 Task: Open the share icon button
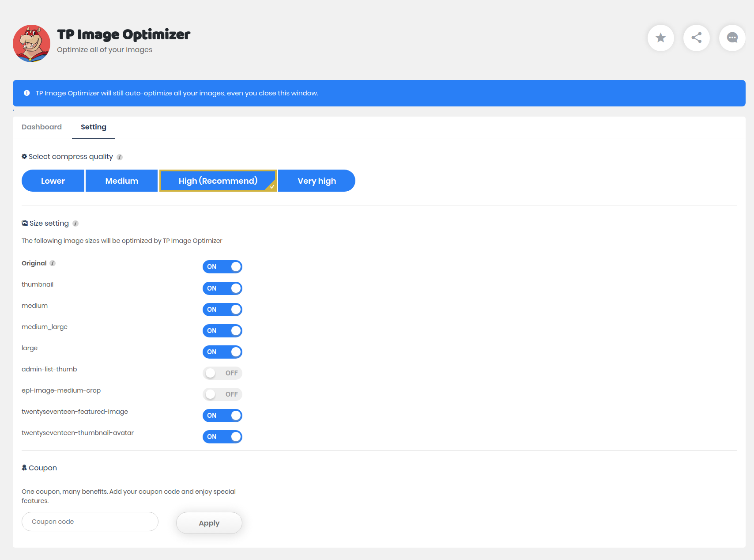696,38
